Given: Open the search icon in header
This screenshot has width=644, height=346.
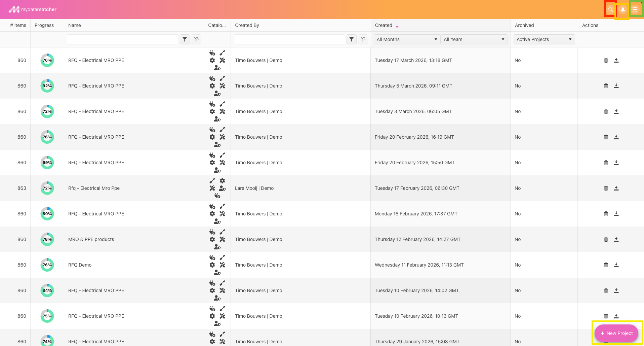Looking at the screenshot, I should point(610,9).
